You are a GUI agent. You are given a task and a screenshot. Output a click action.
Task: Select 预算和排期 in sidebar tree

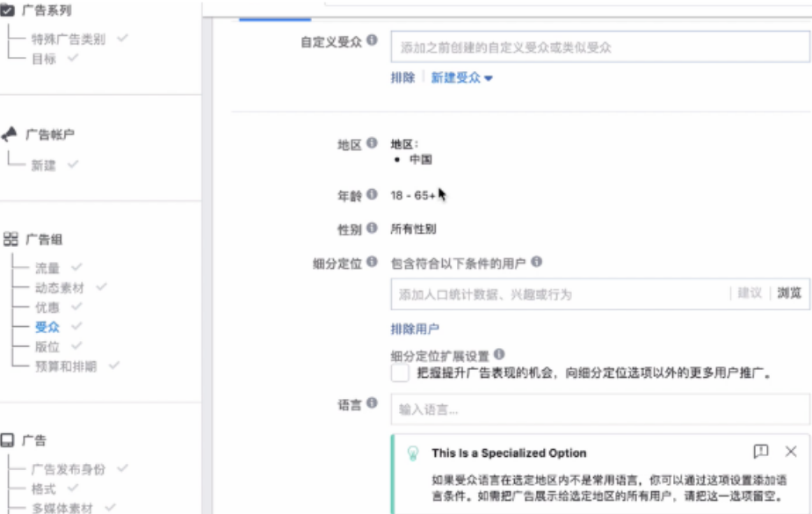coord(65,366)
